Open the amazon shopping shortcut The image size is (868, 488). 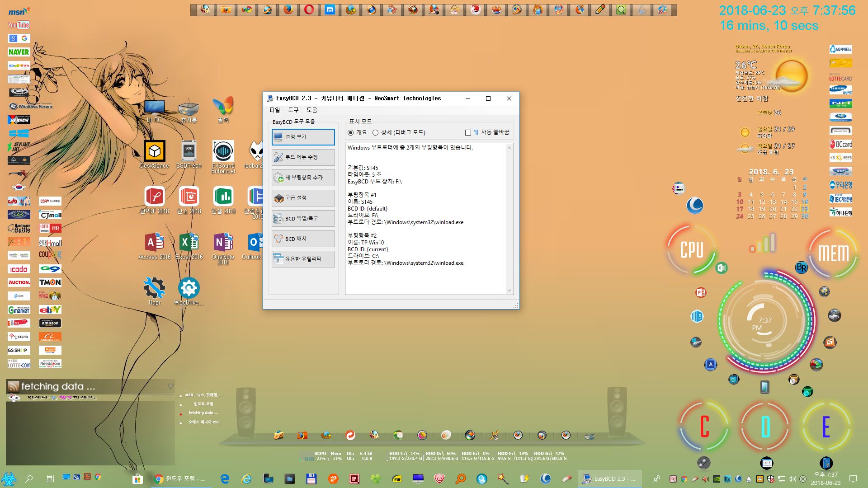50,323
